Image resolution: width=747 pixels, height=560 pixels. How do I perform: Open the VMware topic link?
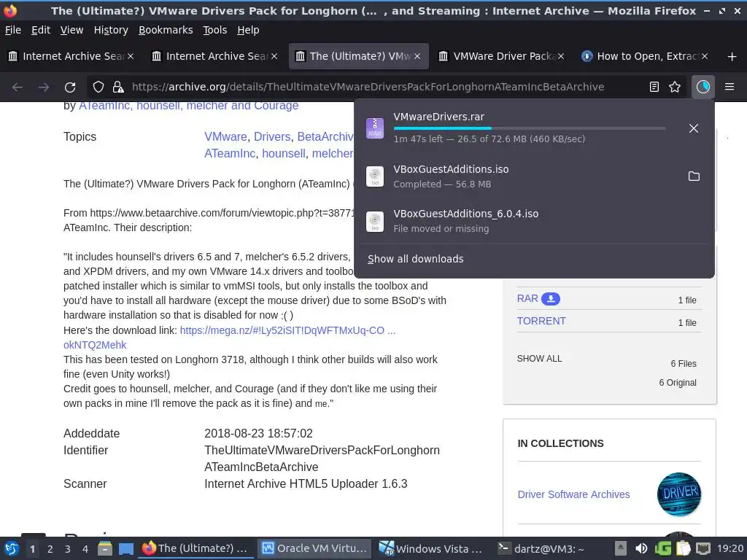tap(225, 136)
